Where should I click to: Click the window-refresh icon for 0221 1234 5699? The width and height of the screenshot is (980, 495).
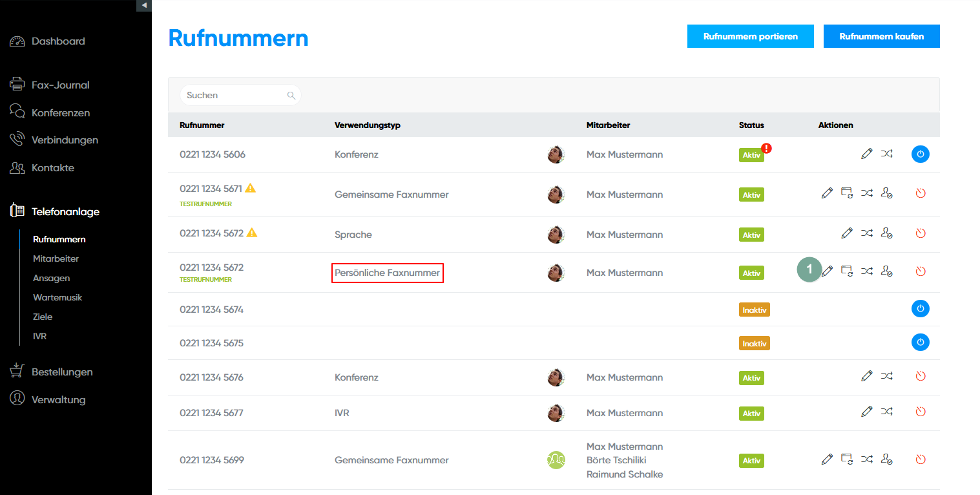pos(846,459)
